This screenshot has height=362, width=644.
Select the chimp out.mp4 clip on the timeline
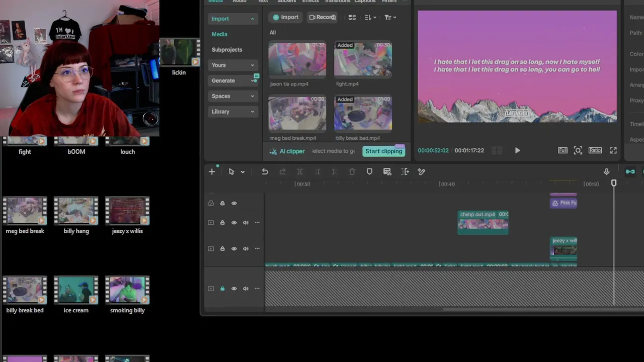[x=483, y=222]
